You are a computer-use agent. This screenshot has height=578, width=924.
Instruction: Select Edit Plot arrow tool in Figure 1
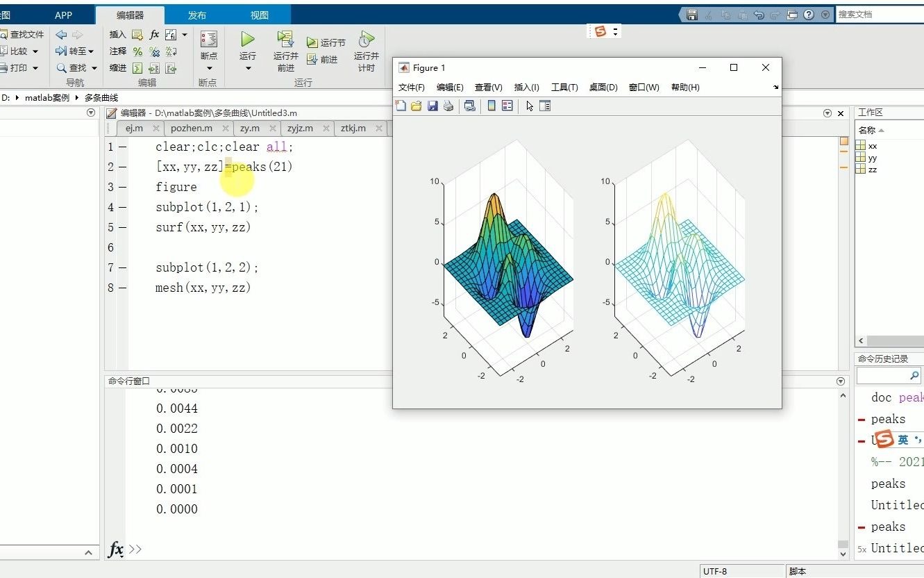(x=530, y=106)
